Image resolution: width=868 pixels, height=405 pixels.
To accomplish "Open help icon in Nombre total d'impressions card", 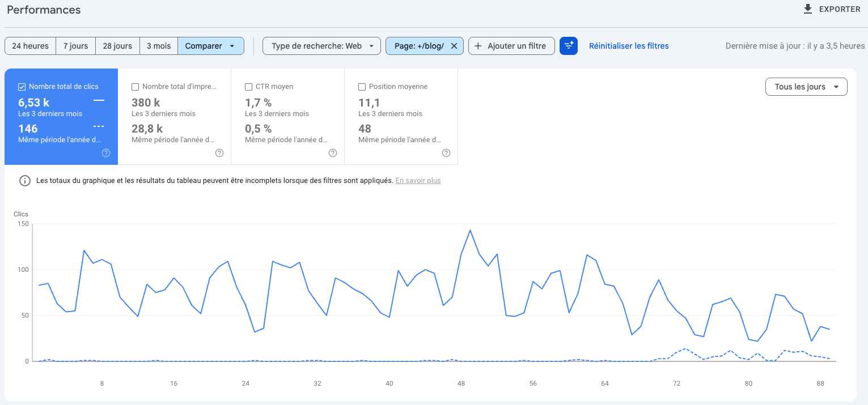I will pyautogui.click(x=219, y=153).
